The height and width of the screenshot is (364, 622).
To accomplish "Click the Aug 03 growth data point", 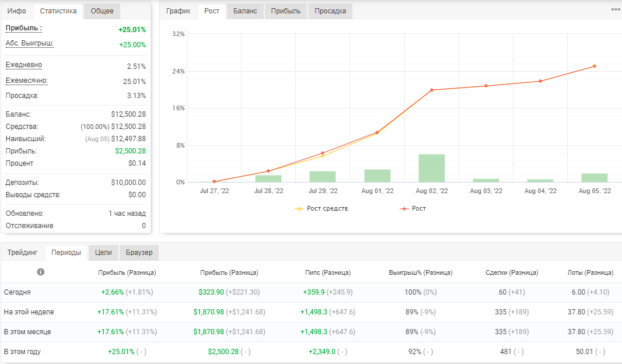I will point(486,86).
